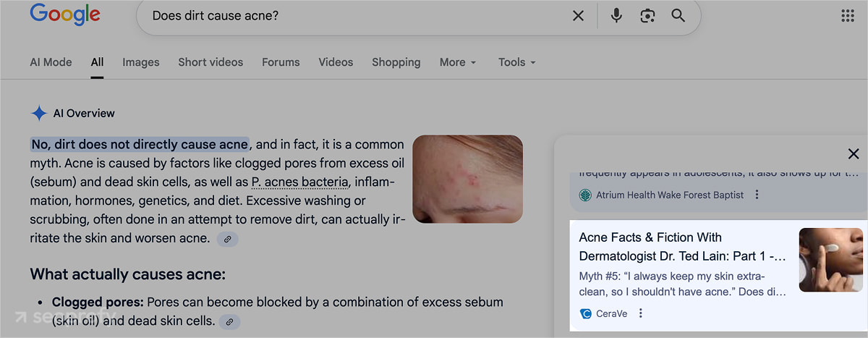This screenshot has width=868, height=338.
Task: Click the link icon after first paragraph
Action: (x=228, y=239)
